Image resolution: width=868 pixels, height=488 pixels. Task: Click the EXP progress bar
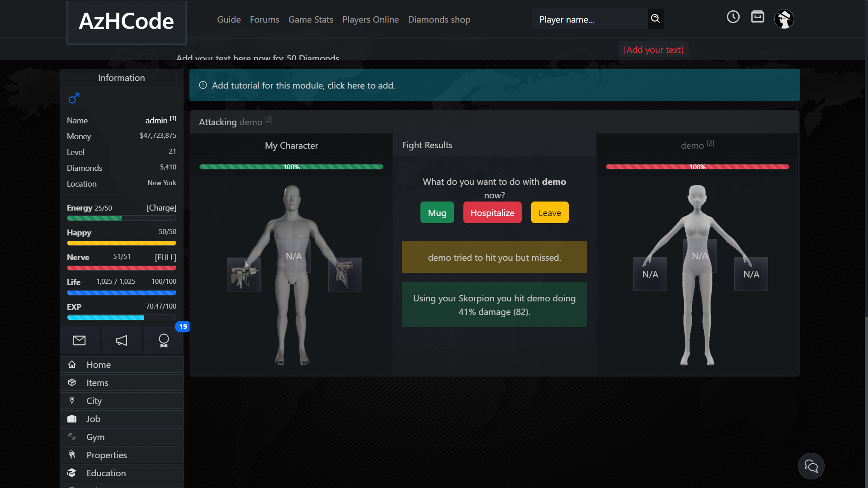[x=121, y=317]
